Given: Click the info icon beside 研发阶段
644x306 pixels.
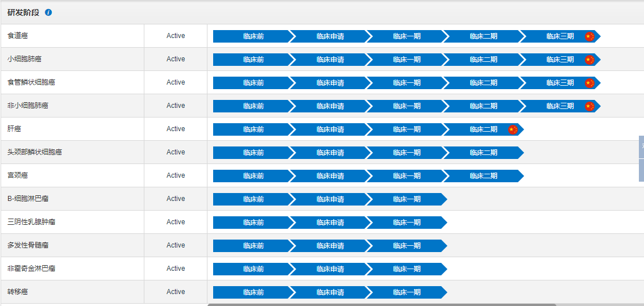Looking at the screenshot, I should [48, 12].
